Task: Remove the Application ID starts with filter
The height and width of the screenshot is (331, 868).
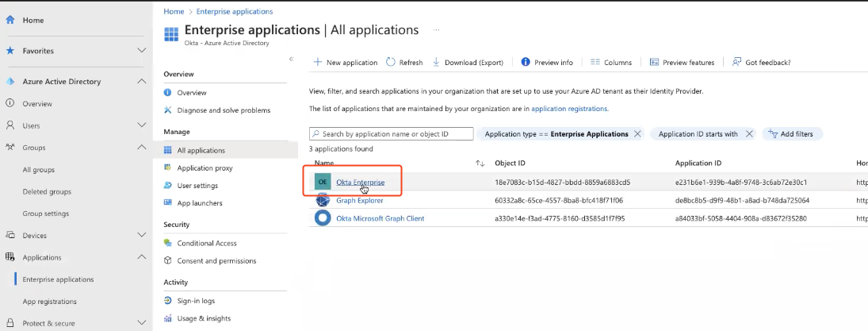Action: point(749,134)
